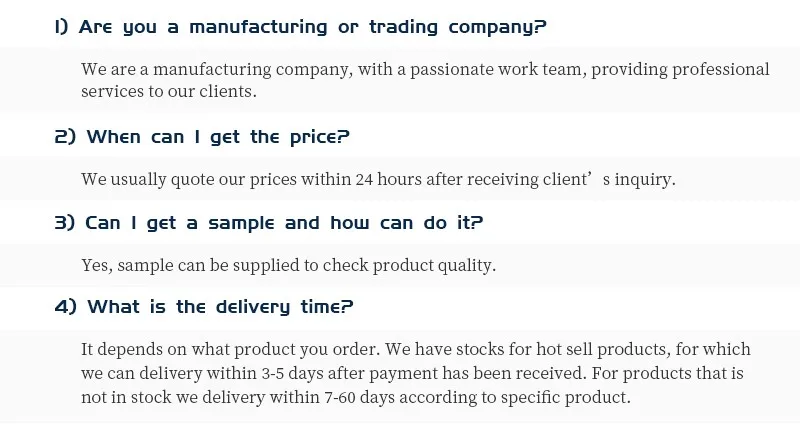Click the answer starting "We usually quote our prices"
Viewport: 800px width, 436px height.
coord(378,180)
